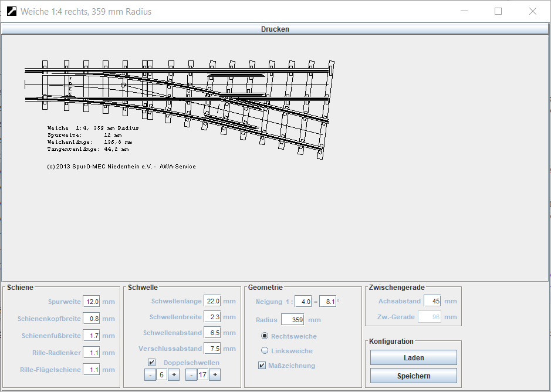Decrease second Doppelschwellen value (17) with minus
Screen dimensions: 551x392
(191, 375)
